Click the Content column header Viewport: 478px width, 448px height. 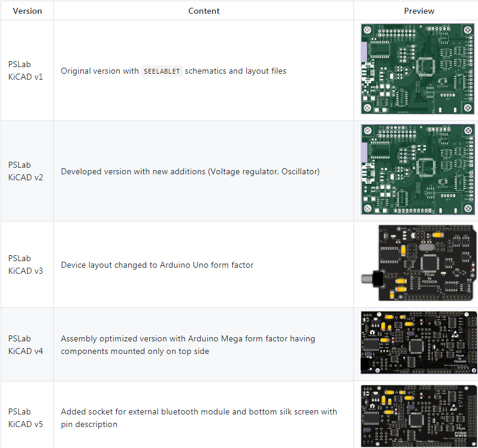click(204, 11)
